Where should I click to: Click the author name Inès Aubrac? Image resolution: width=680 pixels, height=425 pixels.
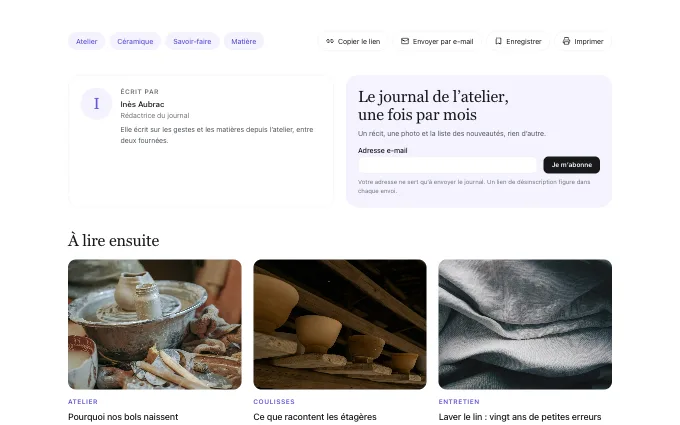pyautogui.click(x=142, y=104)
